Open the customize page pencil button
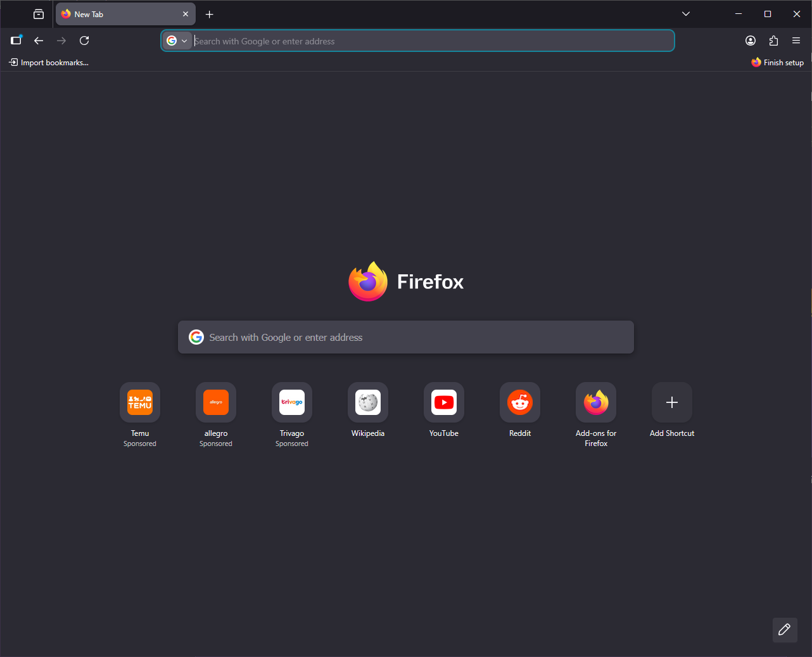Screen dimensions: 812x657 point(785,630)
